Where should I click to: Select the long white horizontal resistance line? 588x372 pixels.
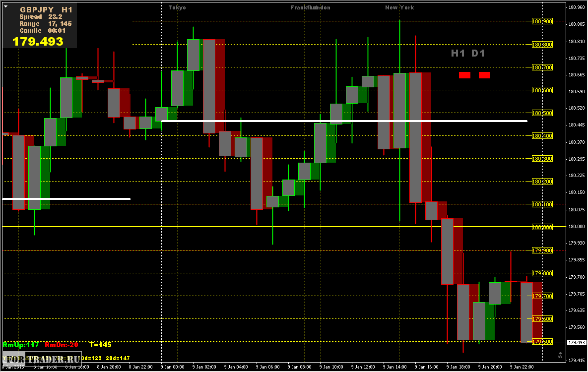344,121
